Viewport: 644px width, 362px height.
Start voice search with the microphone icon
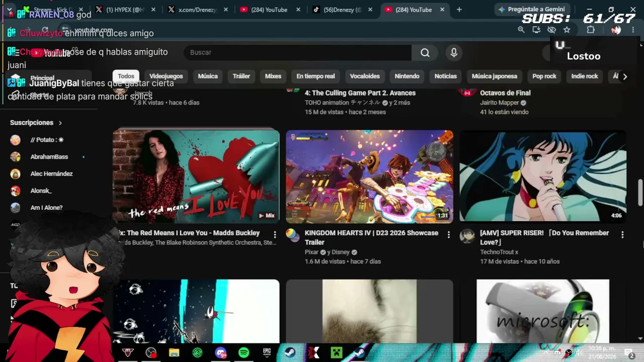tap(454, 52)
